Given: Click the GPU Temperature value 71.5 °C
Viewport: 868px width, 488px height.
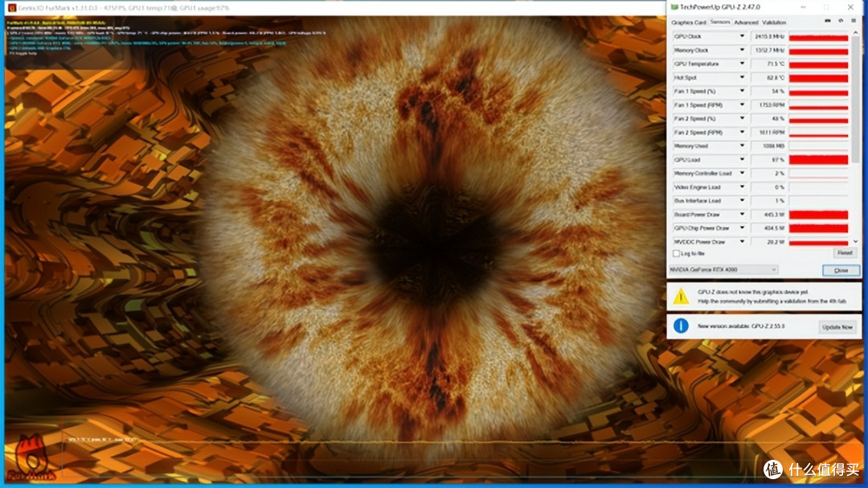Looking at the screenshot, I should (x=775, y=64).
